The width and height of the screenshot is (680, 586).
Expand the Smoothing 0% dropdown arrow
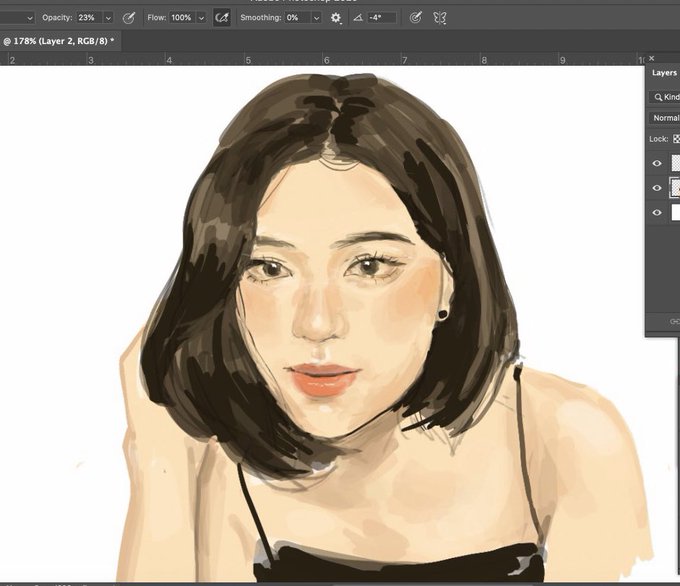point(315,18)
